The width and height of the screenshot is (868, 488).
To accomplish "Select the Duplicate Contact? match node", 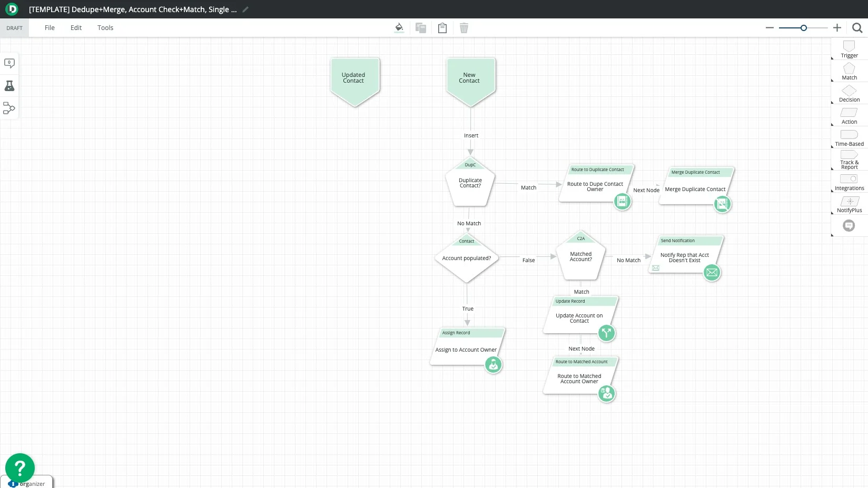I will (470, 183).
